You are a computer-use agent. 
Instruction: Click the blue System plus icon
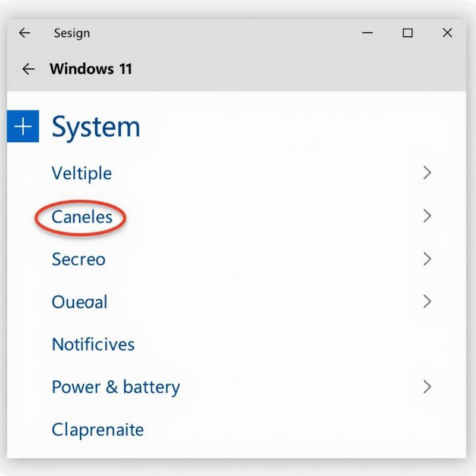(x=23, y=125)
